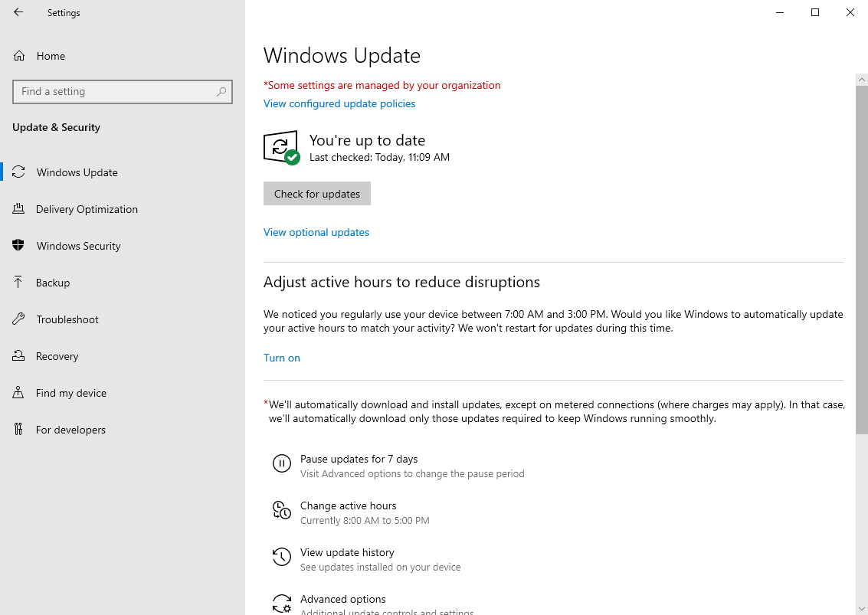This screenshot has height=615, width=868.
Task: Open View configured update policies link
Action: (339, 103)
